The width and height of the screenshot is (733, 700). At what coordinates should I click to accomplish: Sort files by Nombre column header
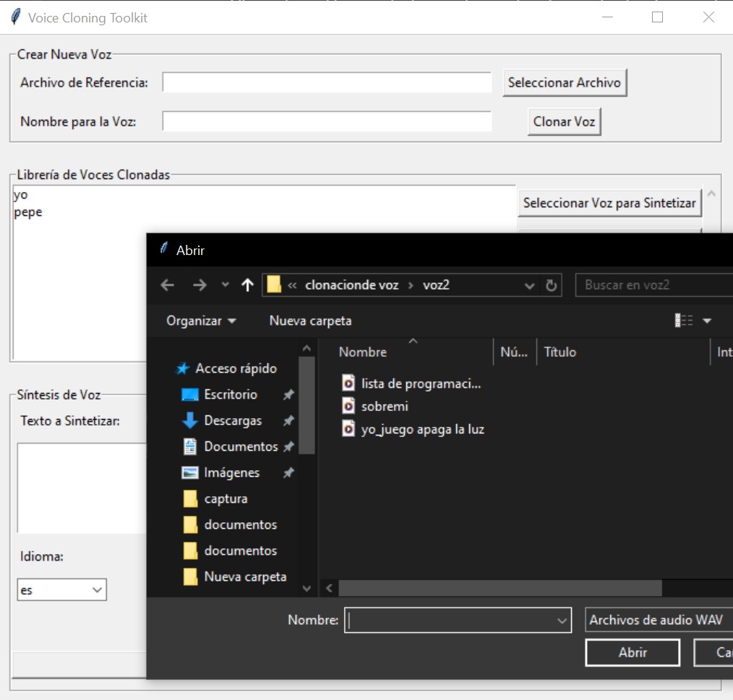(x=363, y=352)
